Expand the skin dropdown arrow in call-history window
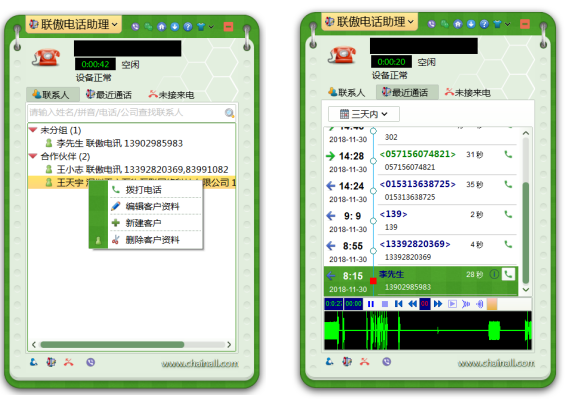The width and height of the screenshot is (568, 406). click(x=508, y=24)
